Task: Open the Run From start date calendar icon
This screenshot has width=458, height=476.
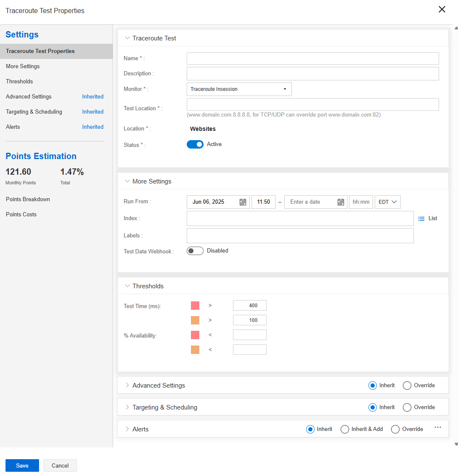Action: coord(243,202)
